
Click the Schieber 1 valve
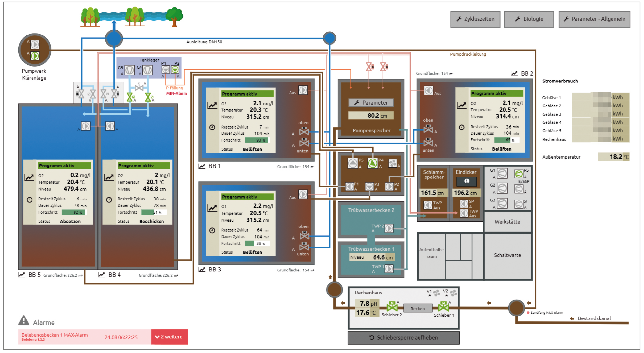coord(444,307)
